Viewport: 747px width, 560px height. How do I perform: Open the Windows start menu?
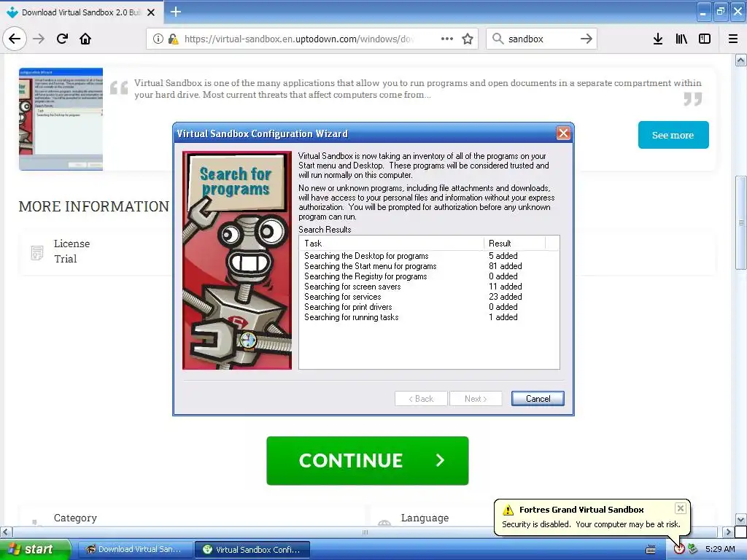[35, 549]
